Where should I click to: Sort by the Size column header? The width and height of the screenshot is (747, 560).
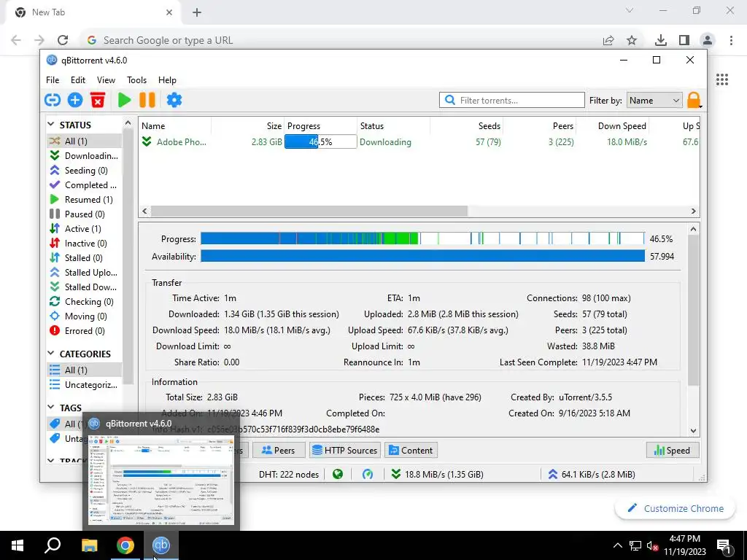click(x=248, y=126)
